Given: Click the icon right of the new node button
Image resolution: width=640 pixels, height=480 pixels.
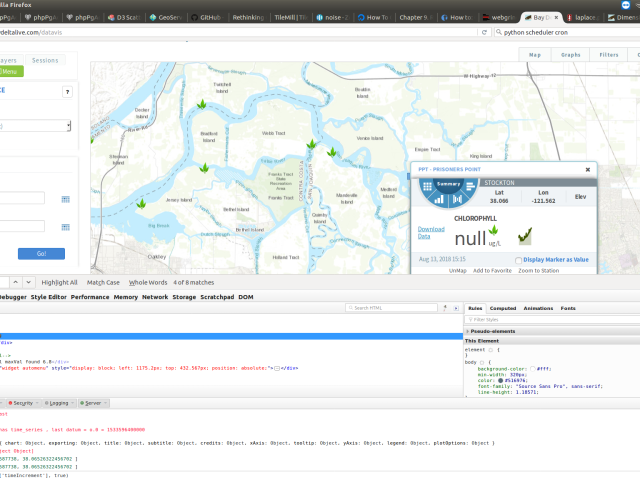Looking at the screenshot, I should click(456, 308).
